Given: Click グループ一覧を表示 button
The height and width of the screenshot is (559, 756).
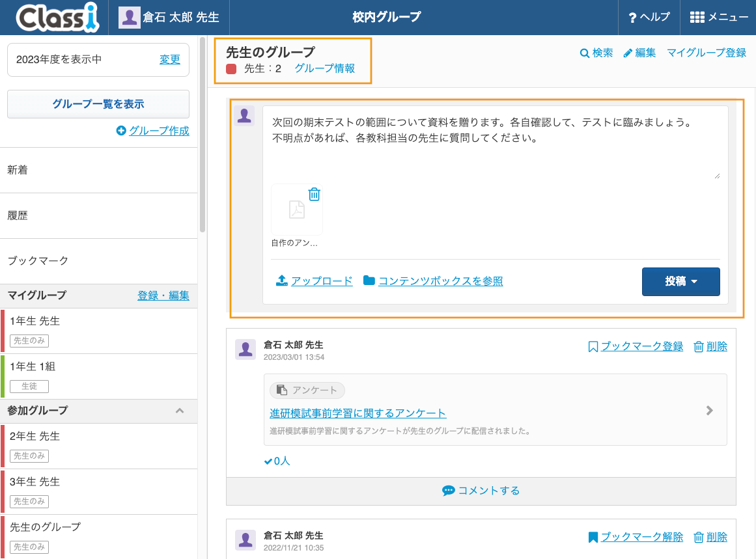Looking at the screenshot, I should [98, 104].
